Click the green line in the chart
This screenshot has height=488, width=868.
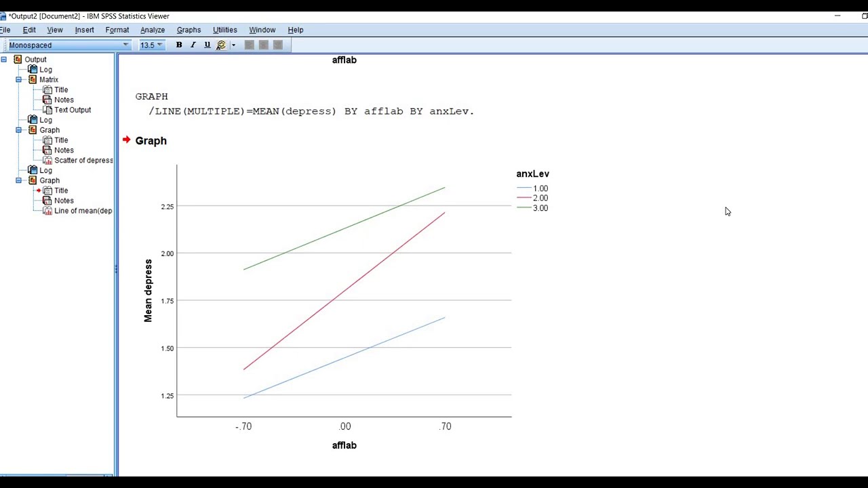point(344,228)
